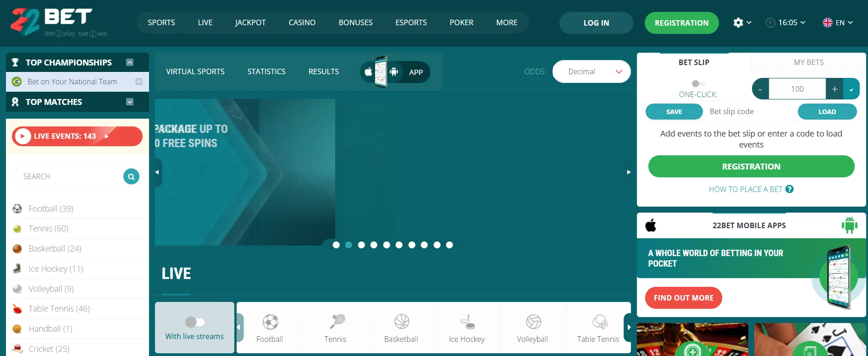This screenshot has width=868, height=356.
Task: Click the Bet slip code input field
Action: click(751, 112)
